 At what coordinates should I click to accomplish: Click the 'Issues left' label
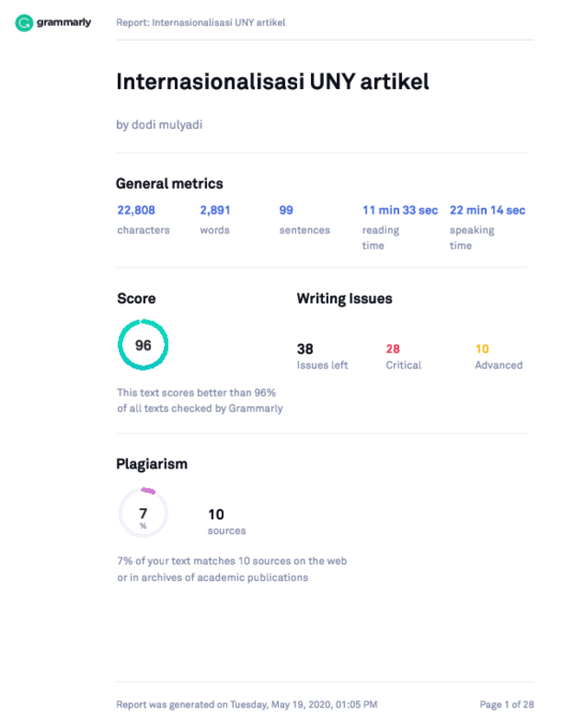pyautogui.click(x=322, y=365)
